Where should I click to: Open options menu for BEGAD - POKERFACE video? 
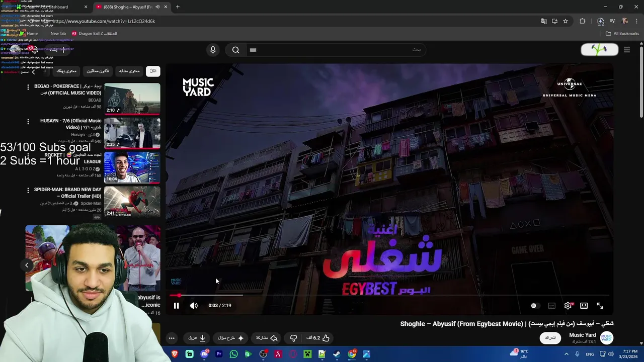pos(28,87)
